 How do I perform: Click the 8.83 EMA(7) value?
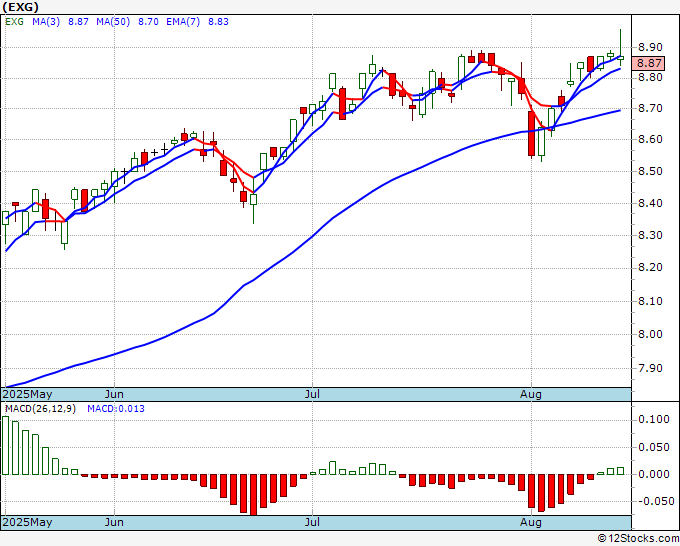(218, 22)
